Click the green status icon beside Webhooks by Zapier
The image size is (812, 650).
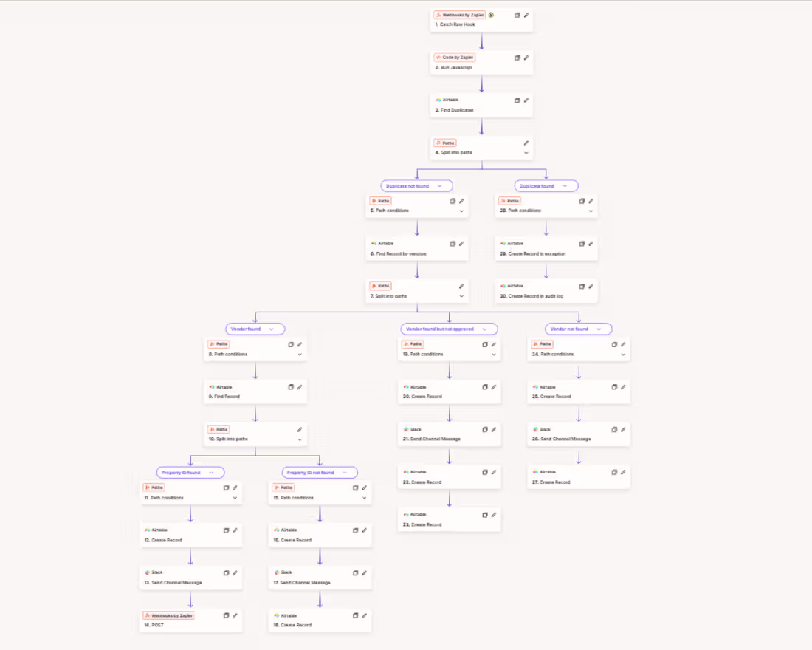tap(491, 15)
